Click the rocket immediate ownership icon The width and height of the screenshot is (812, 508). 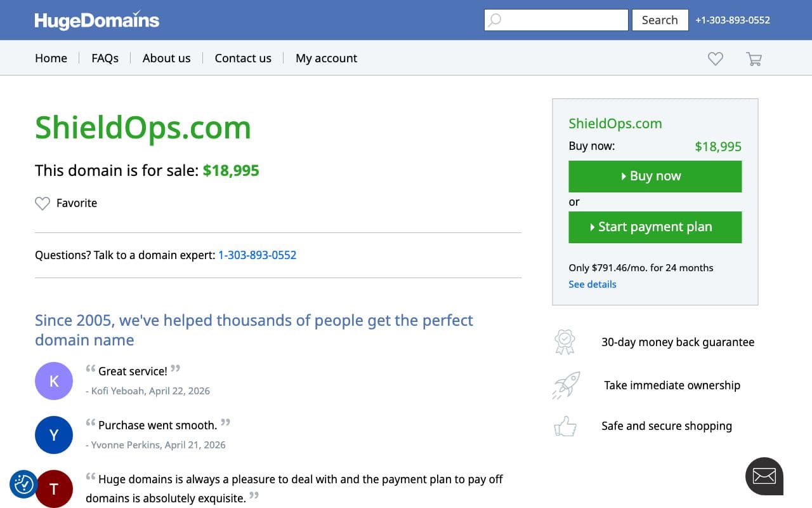566,385
